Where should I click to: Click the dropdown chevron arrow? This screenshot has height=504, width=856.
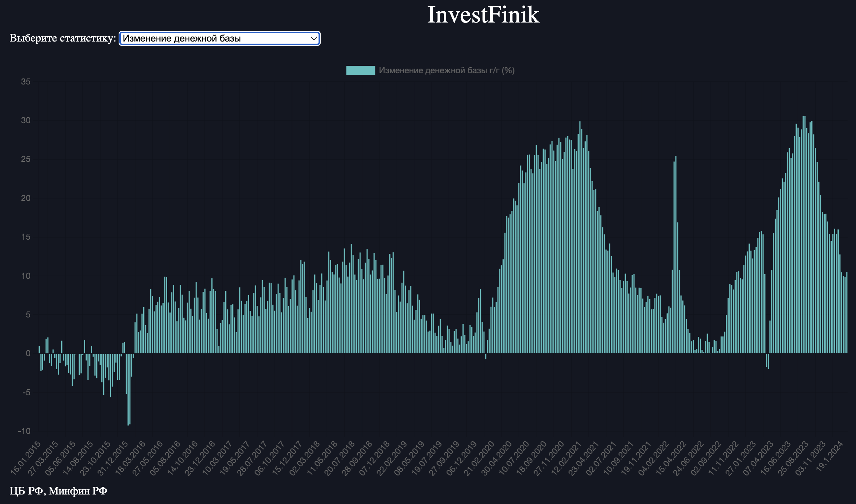point(314,38)
